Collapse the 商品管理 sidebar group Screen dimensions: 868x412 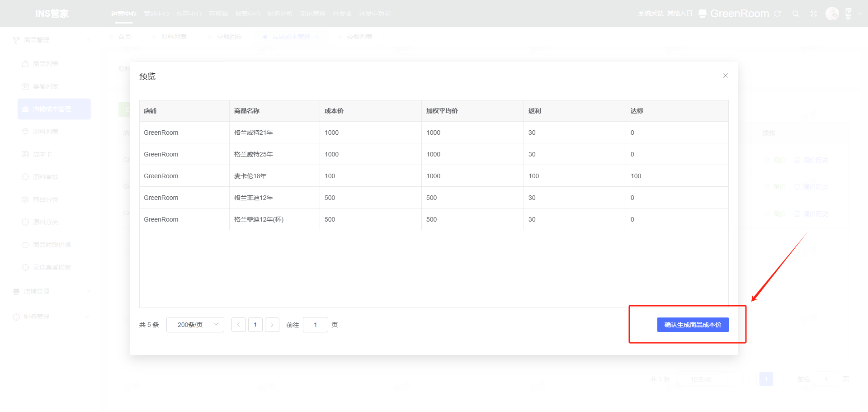click(88, 40)
